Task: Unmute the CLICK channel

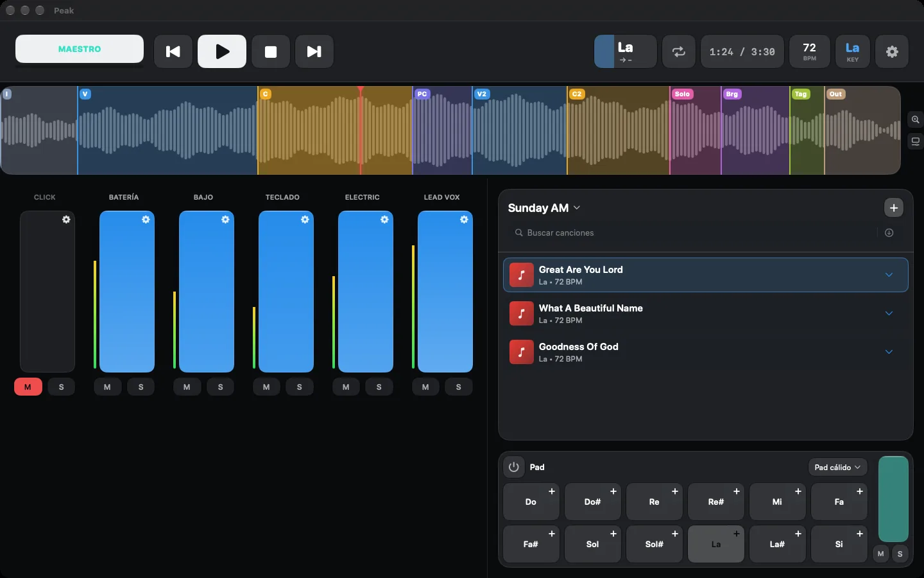Action: tap(28, 387)
